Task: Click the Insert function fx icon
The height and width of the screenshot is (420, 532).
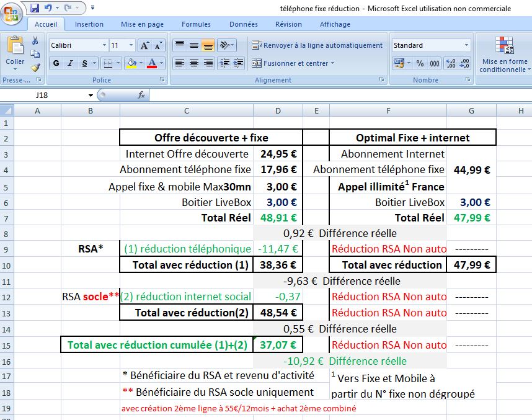Action: click(141, 95)
